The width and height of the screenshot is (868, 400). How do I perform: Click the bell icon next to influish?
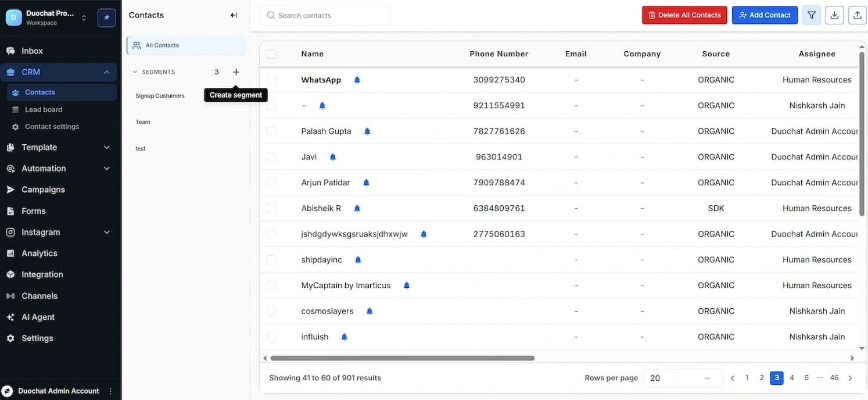coord(345,337)
